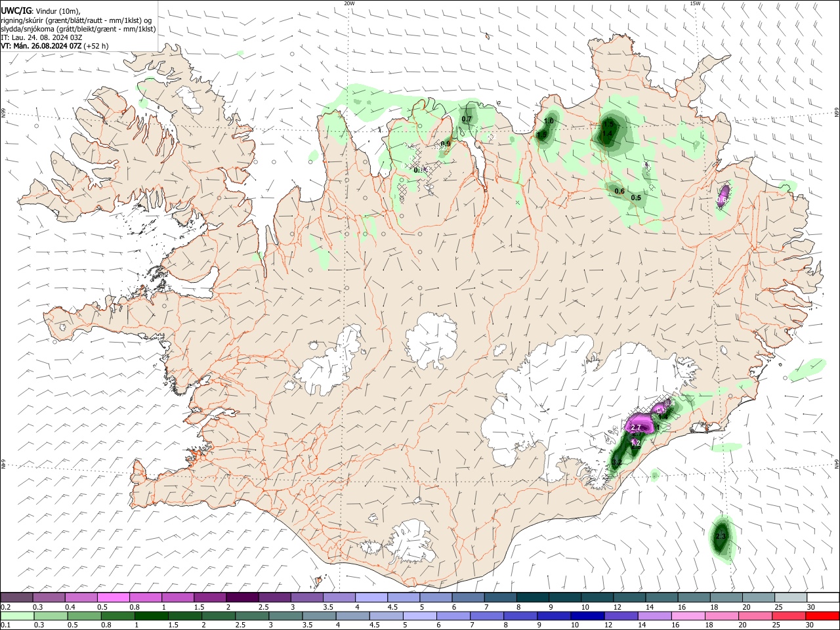Viewport: 840px width, 630px height.
Task: Click the '(+52 h)' forecast offset text
Action: click(x=96, y=46)
